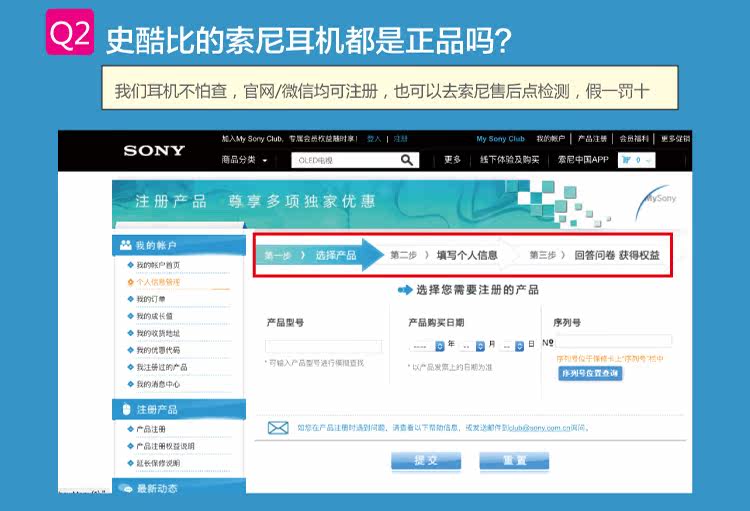Viewport: 750px width, 511px height.
Task: Open 我的订单 in sidebar
Action: pos(151,299)
